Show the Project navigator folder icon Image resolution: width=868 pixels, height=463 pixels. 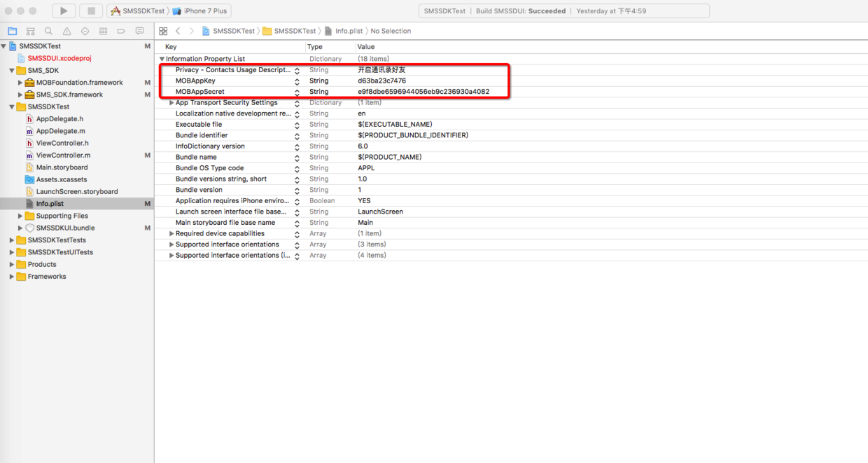[12, 31]
